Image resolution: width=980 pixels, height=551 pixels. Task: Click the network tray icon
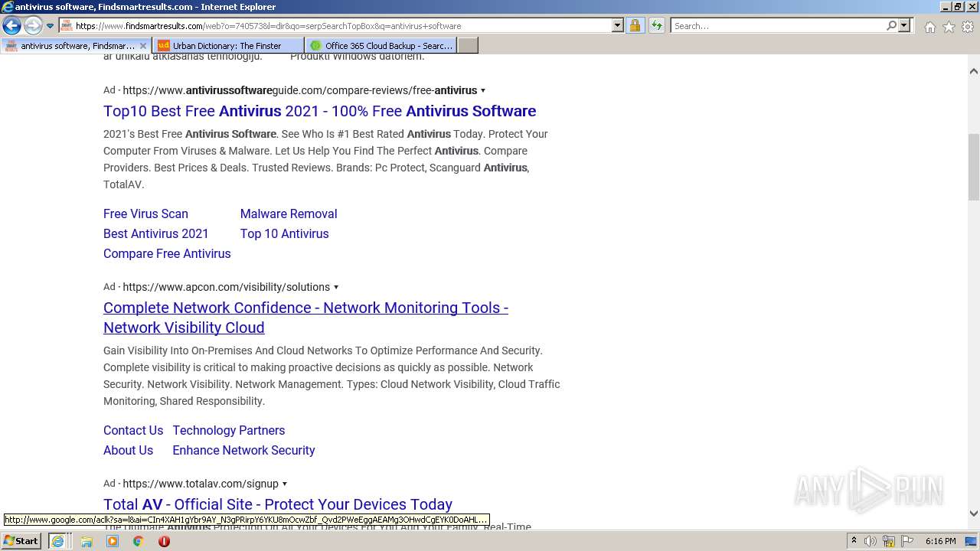pyautogui.click(x=889, y=541)
